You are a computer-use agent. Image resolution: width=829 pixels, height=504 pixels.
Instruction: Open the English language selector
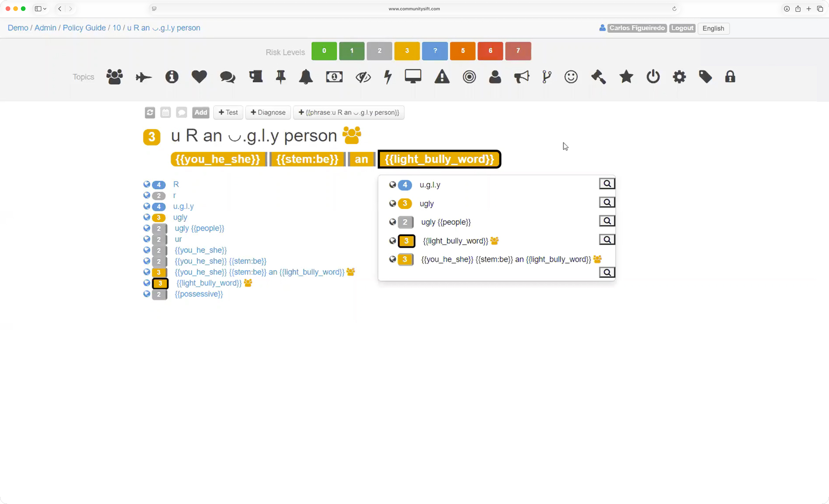coord(713,28)
